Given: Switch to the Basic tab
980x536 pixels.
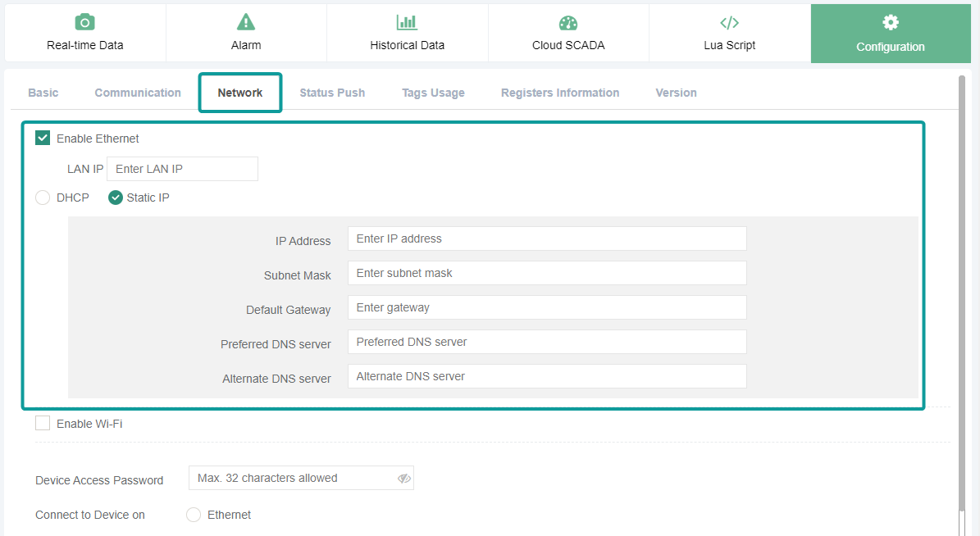Looking at the screenshot, I should [x=43, y=93].
